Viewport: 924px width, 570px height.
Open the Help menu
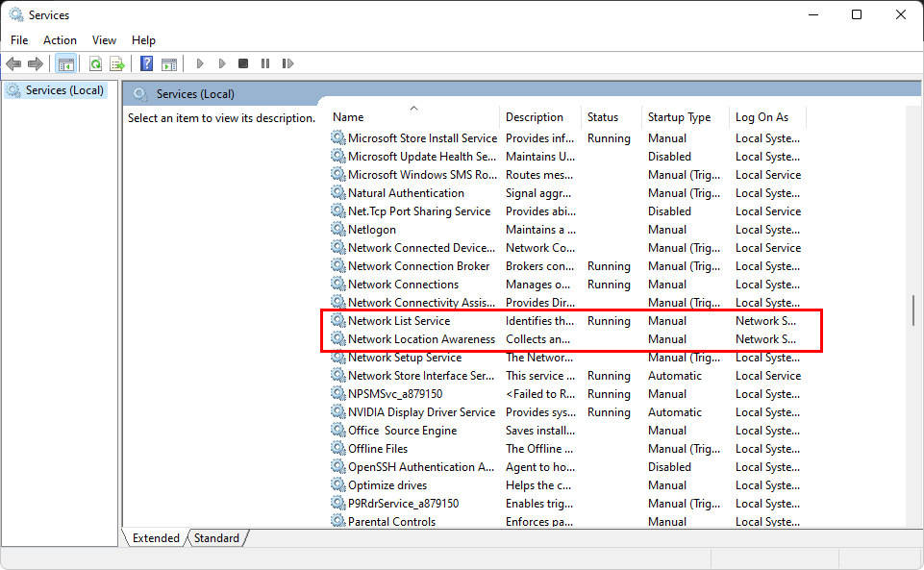pyautogui.click(x=143, y=40)
